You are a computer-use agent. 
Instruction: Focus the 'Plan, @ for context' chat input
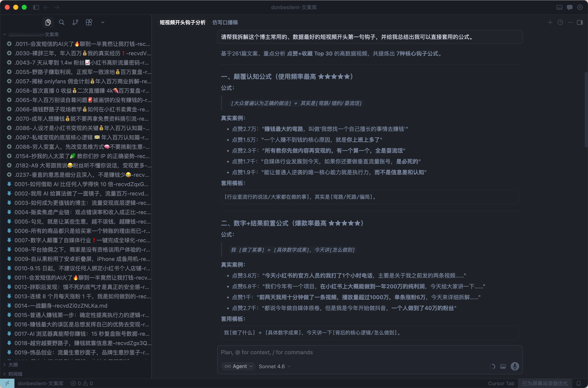tap(370, 352)
